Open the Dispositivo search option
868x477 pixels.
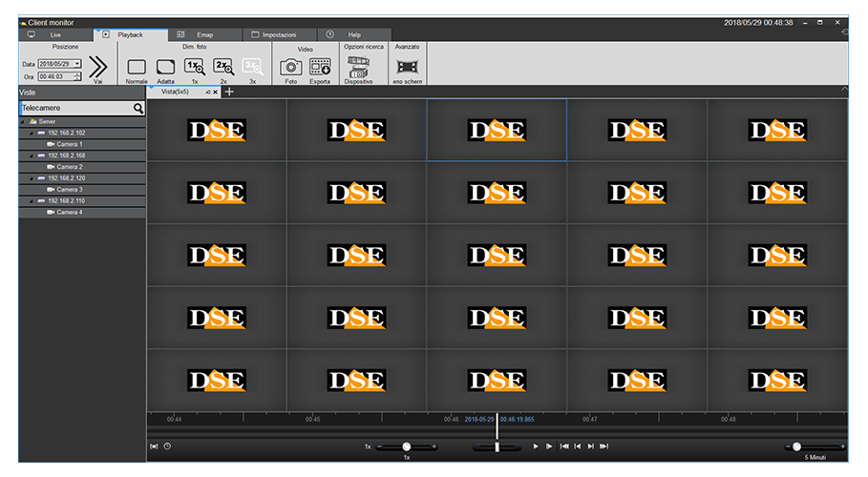tap(359, 67)
